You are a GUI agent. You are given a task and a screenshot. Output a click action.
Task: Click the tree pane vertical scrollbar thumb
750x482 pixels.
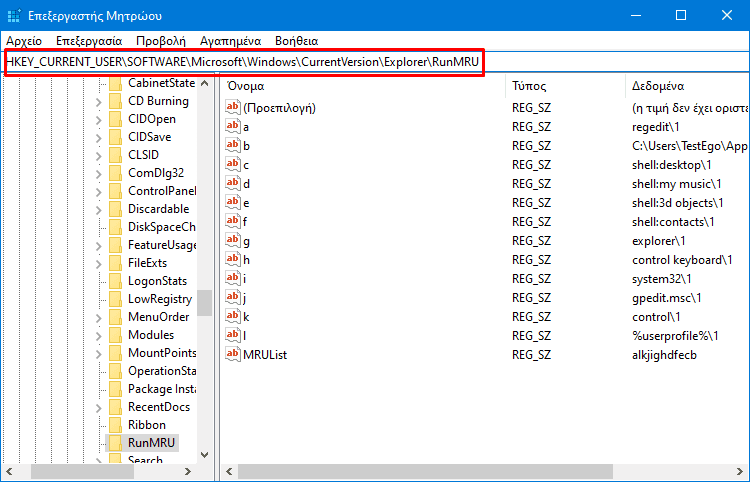click(x=205, y=303)
